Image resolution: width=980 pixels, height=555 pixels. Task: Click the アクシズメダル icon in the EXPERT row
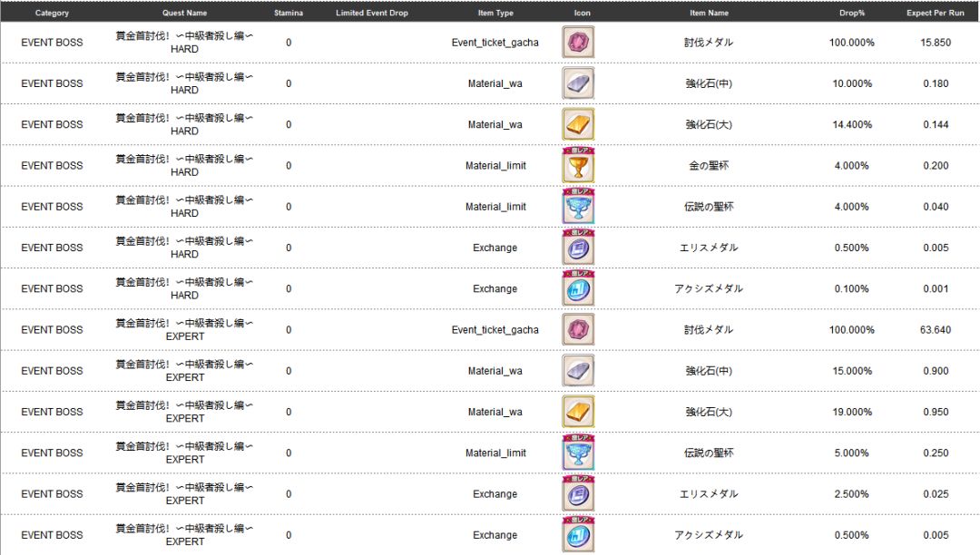pyautogui.click(x=578, y=535)
